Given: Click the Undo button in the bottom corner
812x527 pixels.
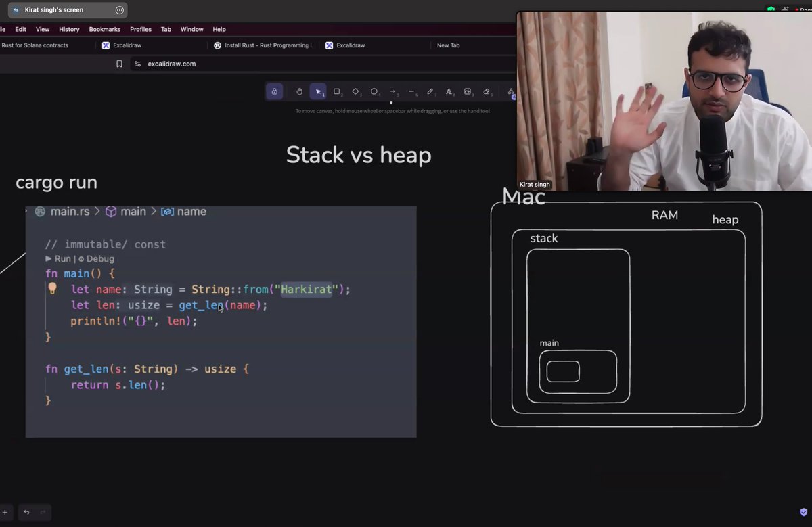Looking at the screenshot, I should click(26, 512).
